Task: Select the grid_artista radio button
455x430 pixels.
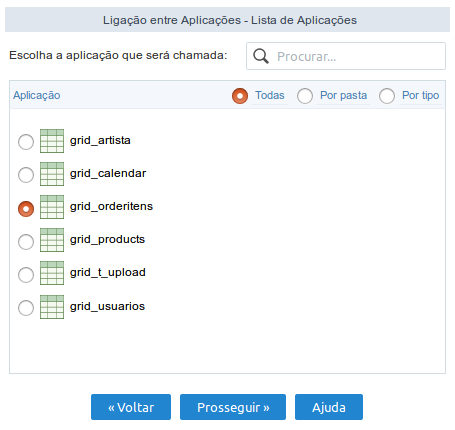Action: (26, 142)
